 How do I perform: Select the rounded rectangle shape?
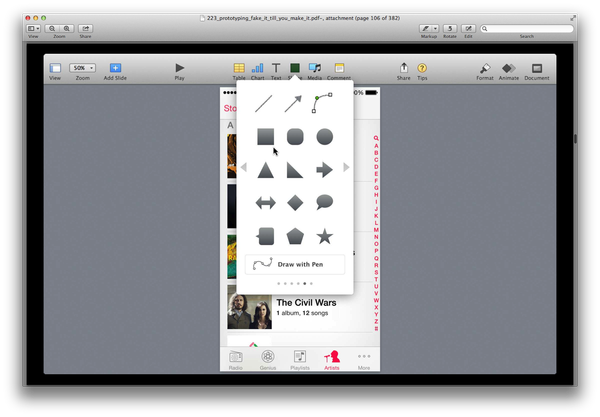point(295,137)
